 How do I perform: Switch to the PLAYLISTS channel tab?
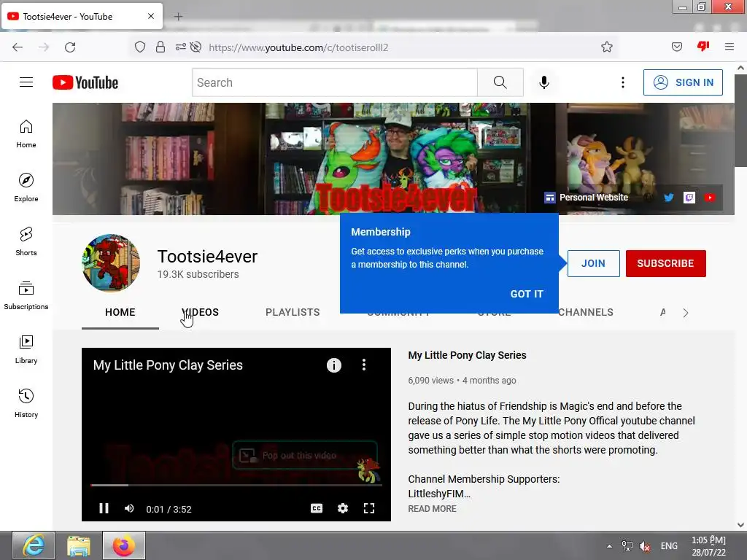tap(293, 312)
